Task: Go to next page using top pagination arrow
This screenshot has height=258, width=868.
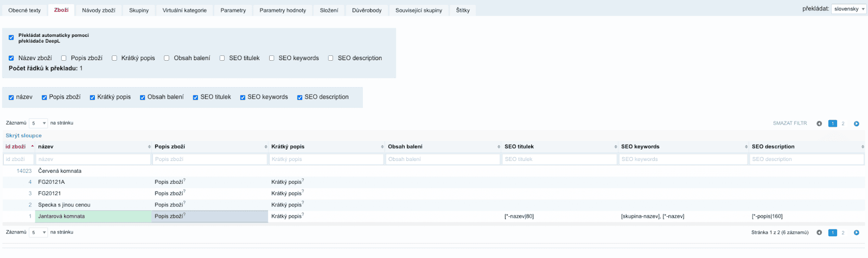Action: tap(856, 124)
